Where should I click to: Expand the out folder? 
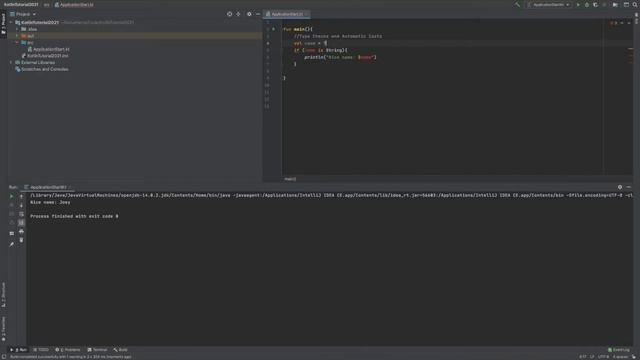pos(17,36)
